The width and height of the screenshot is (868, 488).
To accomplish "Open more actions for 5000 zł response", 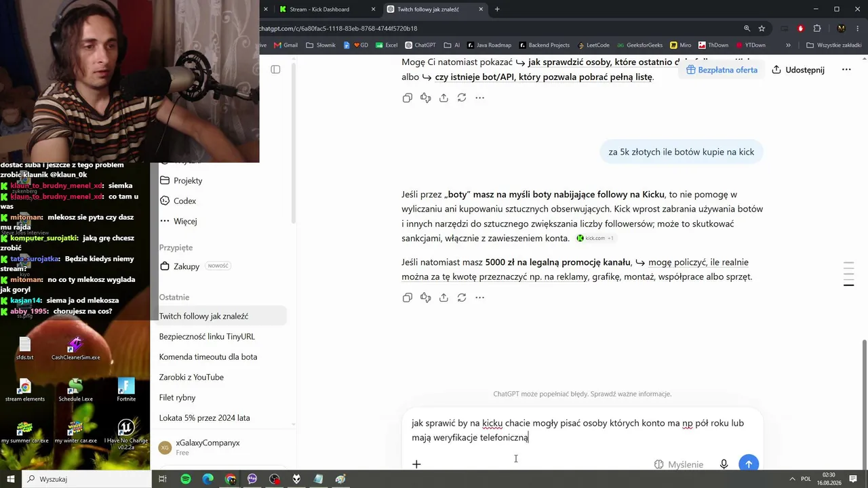I will click(479, 298).
